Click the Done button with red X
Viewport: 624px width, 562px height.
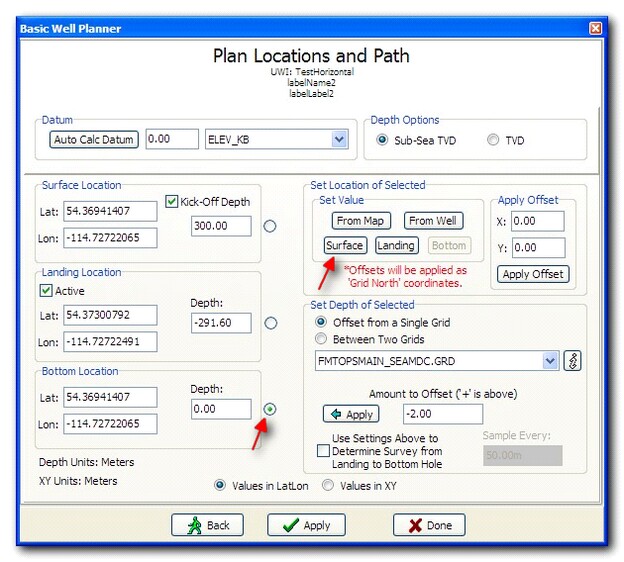point(428,525)
